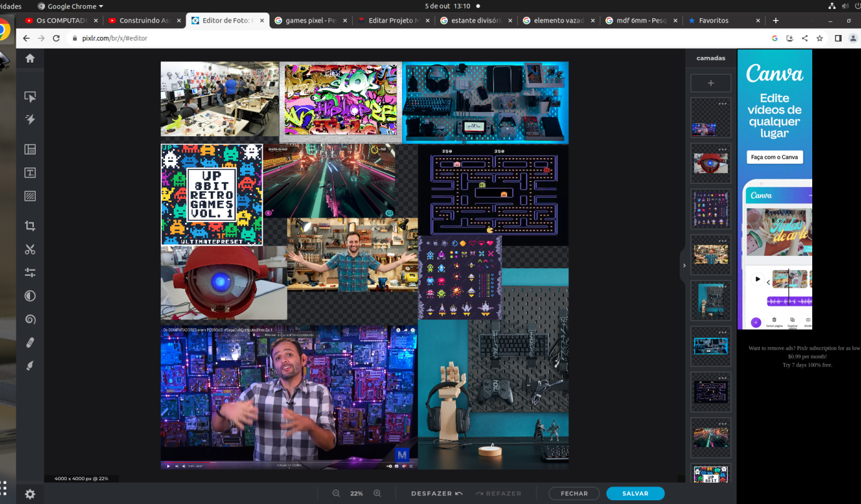Open the Pixlr settings gear
This screenshot has width=861, height=504.
pos(30,494)
